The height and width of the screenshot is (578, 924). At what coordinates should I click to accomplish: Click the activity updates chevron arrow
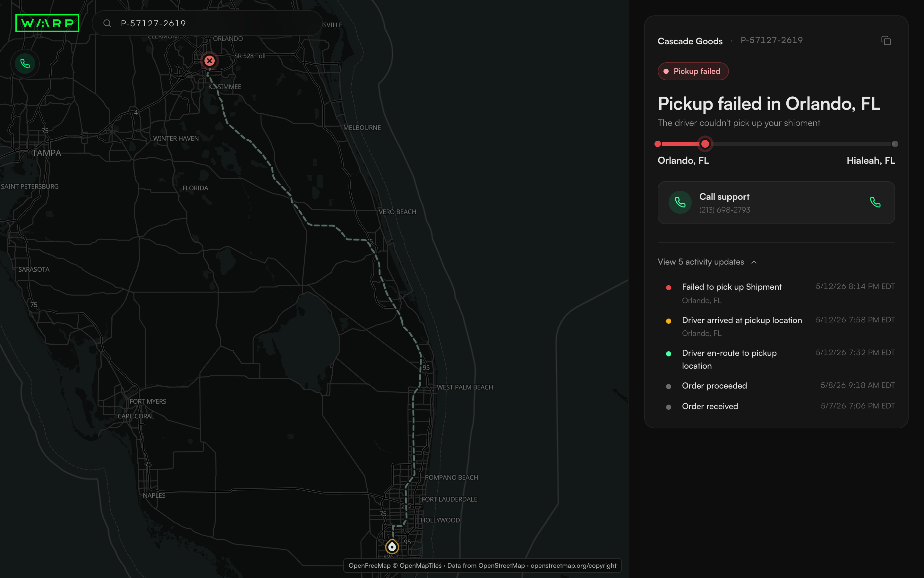(x=754, y=262)
